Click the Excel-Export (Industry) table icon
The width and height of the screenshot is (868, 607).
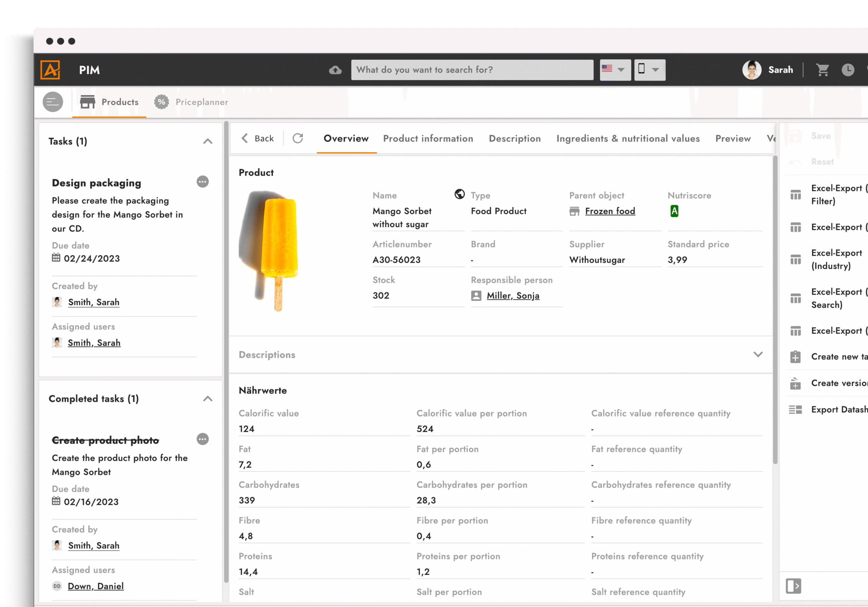pos(795,260)
